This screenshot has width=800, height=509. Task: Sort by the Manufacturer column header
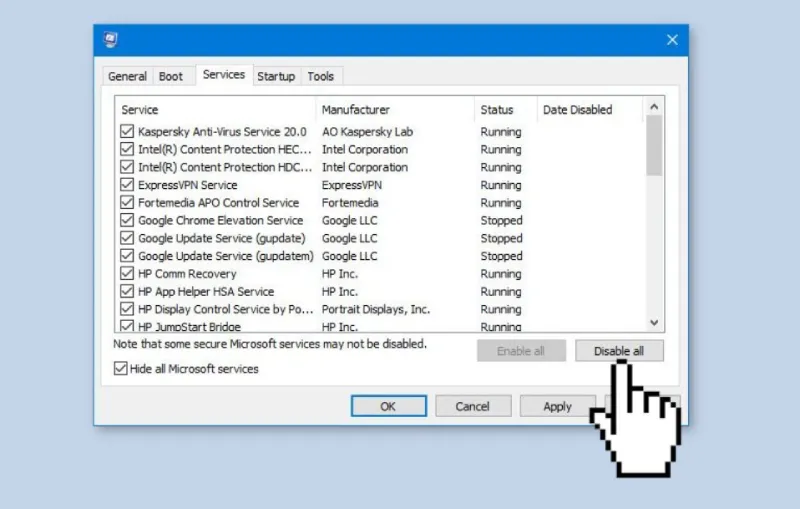(x=395, y=110)
